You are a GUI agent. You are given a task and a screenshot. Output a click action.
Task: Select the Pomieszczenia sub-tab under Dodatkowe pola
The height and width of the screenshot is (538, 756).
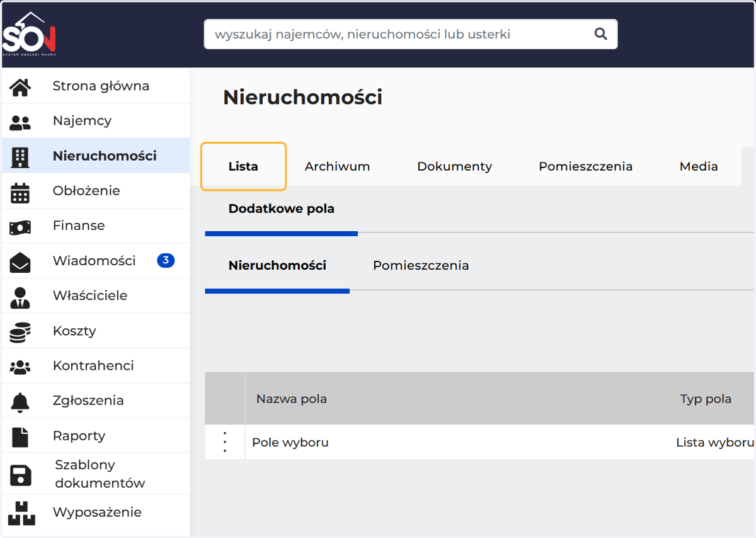(421, 265)
